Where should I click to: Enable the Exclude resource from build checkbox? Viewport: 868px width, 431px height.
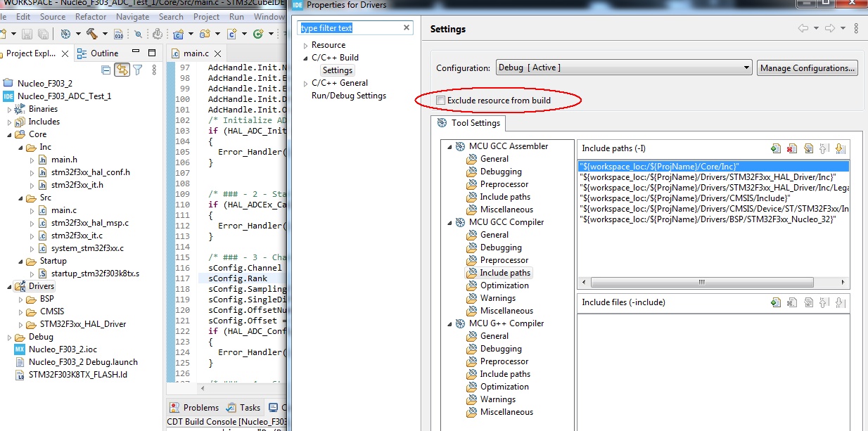click(x=440, y=100)
